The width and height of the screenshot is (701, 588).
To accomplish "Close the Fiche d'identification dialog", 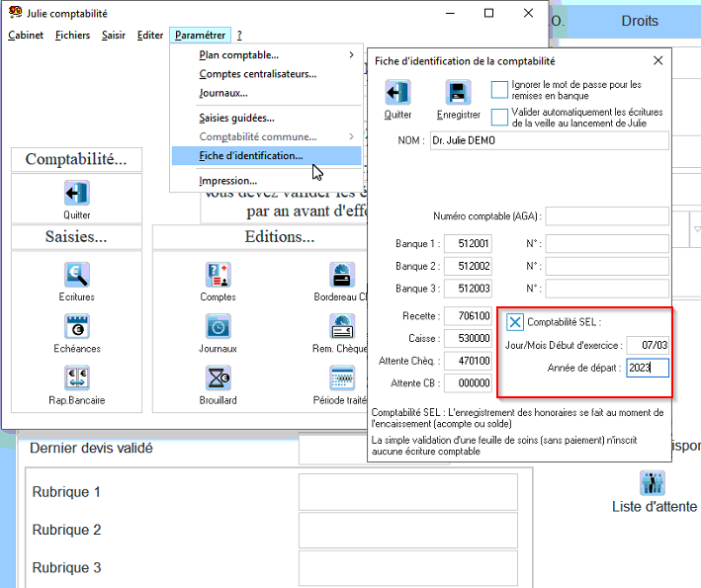I will pyautogui.click(x=657, y=60).
